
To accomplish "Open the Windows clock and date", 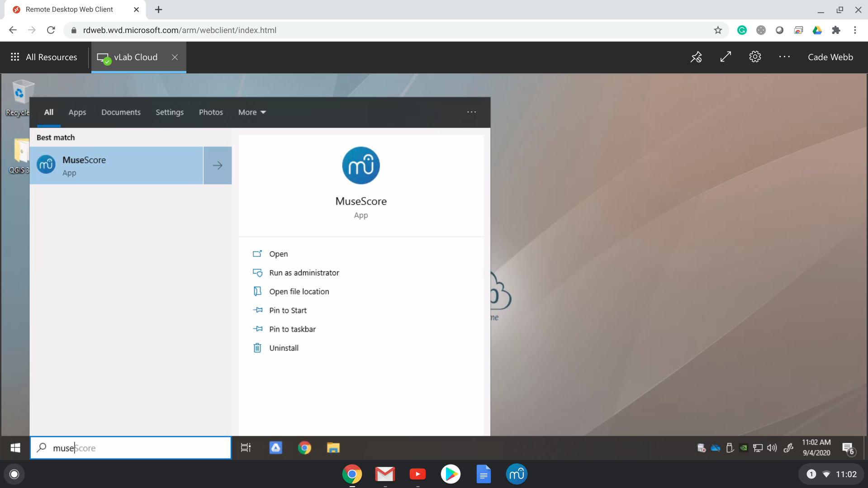I will (816, 448).
